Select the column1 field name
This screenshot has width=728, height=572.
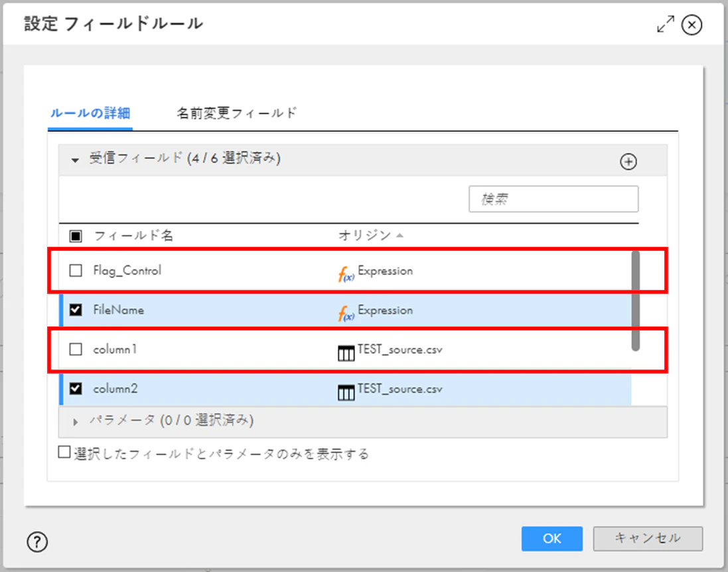tap(115, 349)
